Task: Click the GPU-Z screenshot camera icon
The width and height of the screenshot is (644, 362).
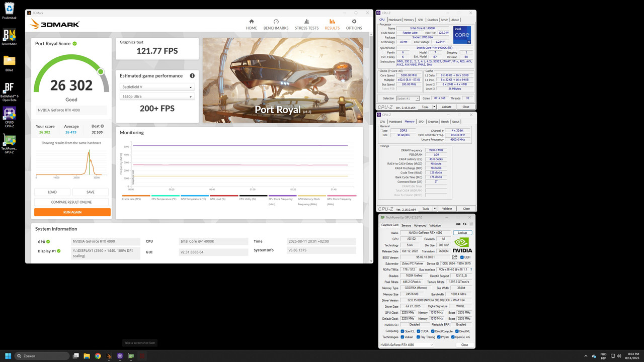Action: tap(458, 224)
